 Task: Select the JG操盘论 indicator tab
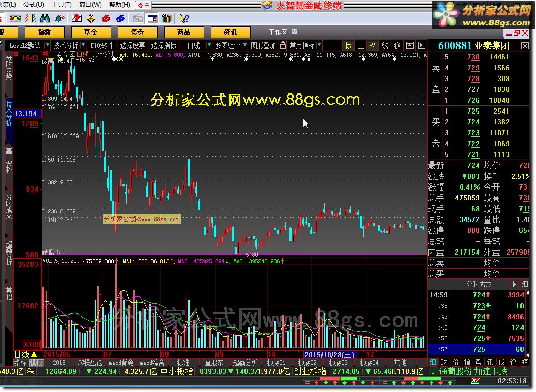click(90, 363)
